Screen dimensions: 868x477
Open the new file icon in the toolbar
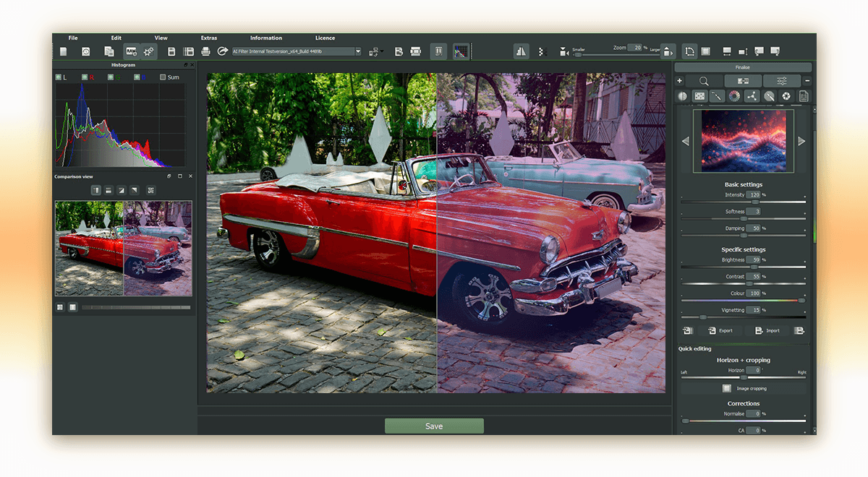point(64,51)
